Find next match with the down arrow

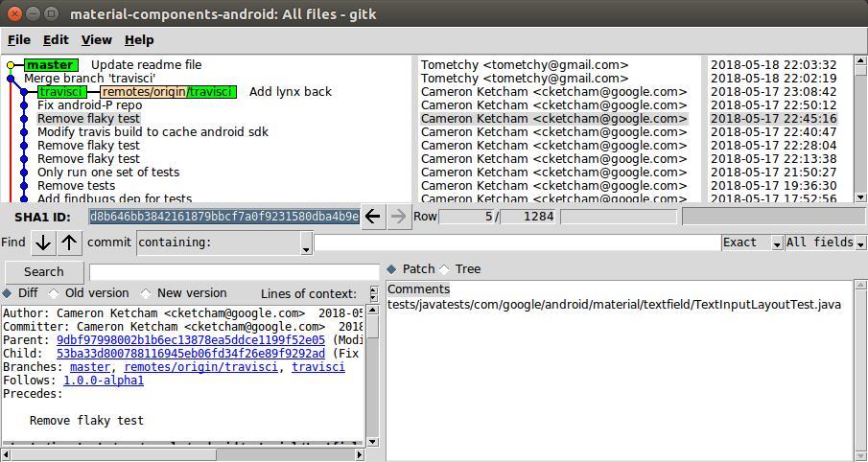(x=43, y=243)
